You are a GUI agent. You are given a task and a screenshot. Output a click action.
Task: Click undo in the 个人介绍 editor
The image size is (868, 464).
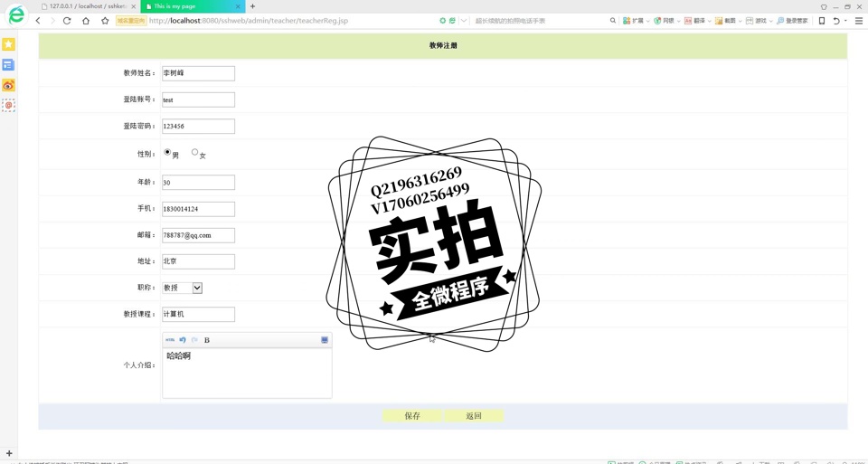183,340
